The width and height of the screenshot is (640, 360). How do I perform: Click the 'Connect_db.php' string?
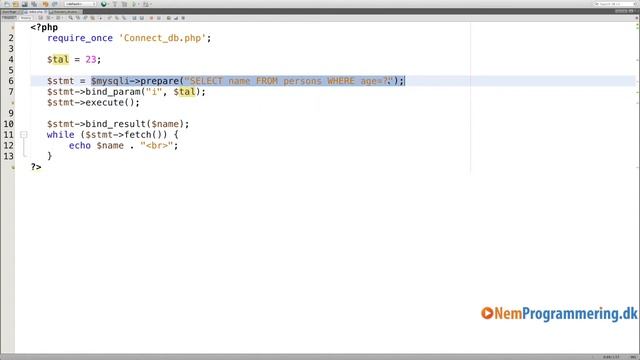point(162,38)
